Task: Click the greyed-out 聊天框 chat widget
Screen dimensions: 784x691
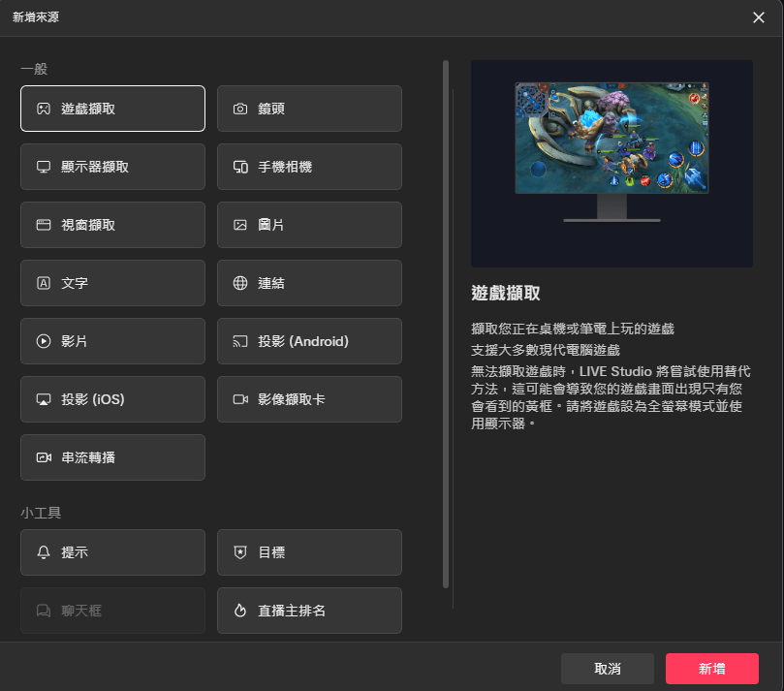Action: (112, 611)
